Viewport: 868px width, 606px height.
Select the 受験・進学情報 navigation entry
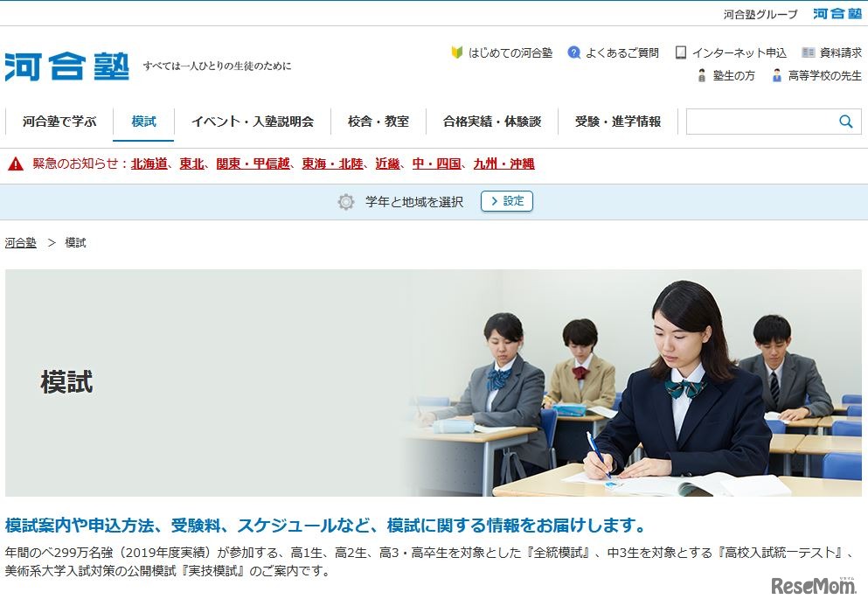click(617, 122)
